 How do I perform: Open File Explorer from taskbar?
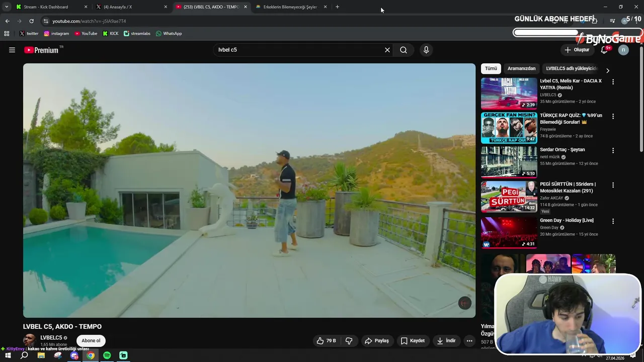click(x=41, y=356)
